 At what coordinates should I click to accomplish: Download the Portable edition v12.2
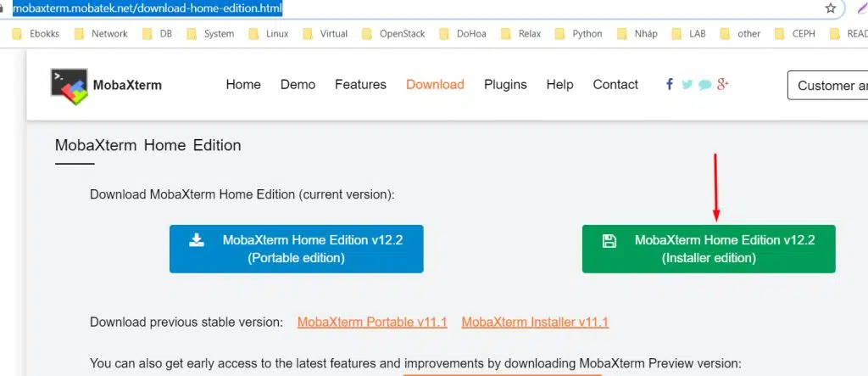point(296,249)
